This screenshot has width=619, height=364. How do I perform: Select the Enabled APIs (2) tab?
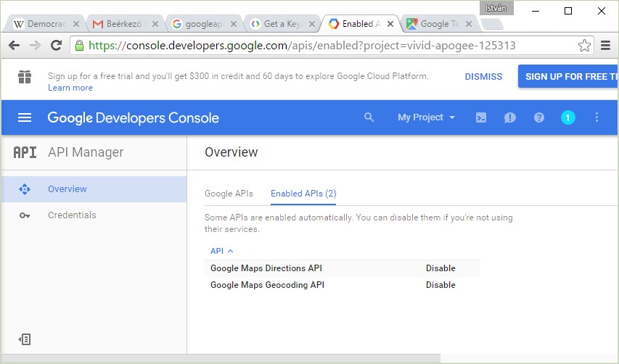click(303, 194)
